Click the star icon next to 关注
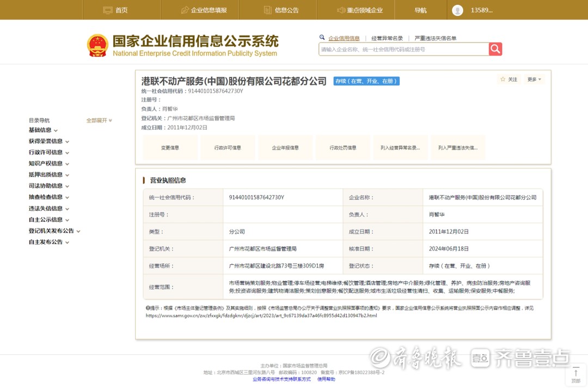 [x=503, y=79]
